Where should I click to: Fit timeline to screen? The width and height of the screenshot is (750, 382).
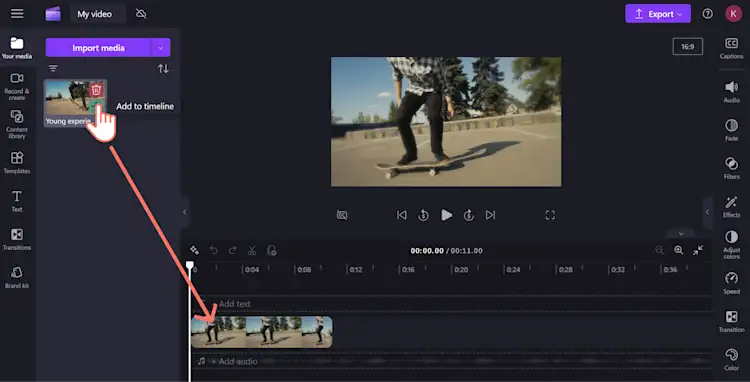tap(698, 250)
